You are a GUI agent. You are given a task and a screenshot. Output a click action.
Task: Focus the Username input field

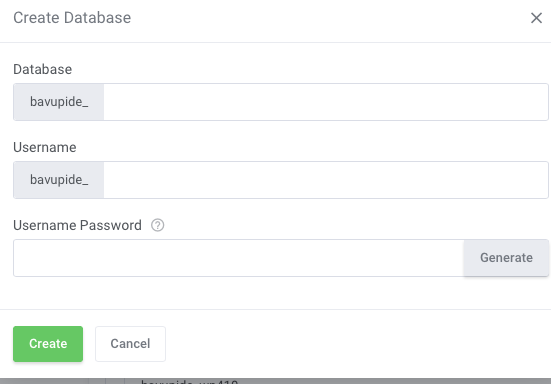(x=326, y=180)
